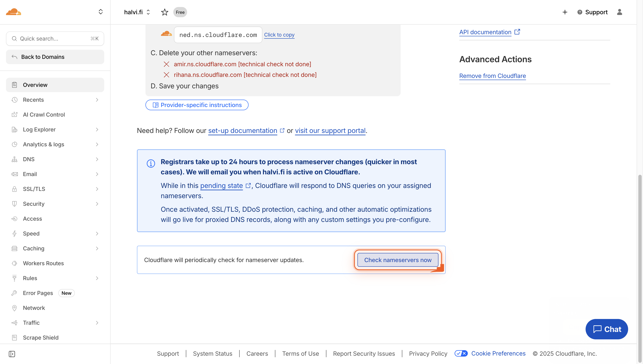Expand the Analytics & logs section
The width and height of the screenshot is (643, 364).
tap(97, 144)
